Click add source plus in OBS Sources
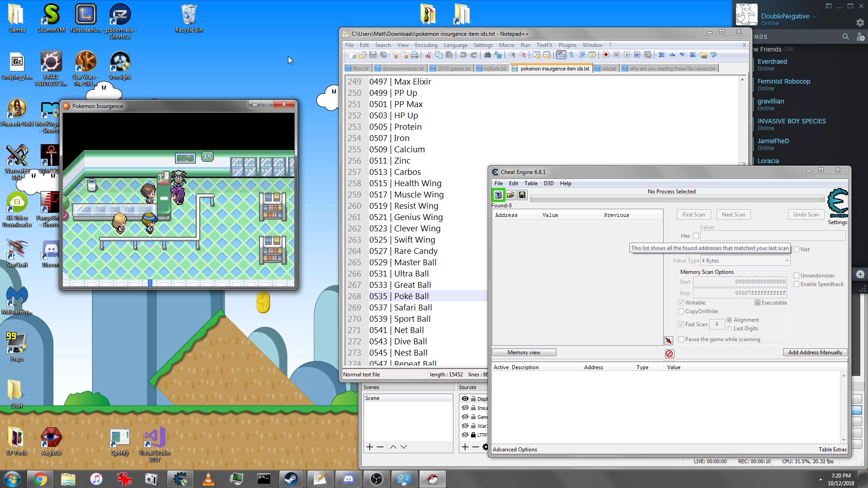The height and width of the screenshot is (488, 868). pyautogui.click(x=465, y=447)
